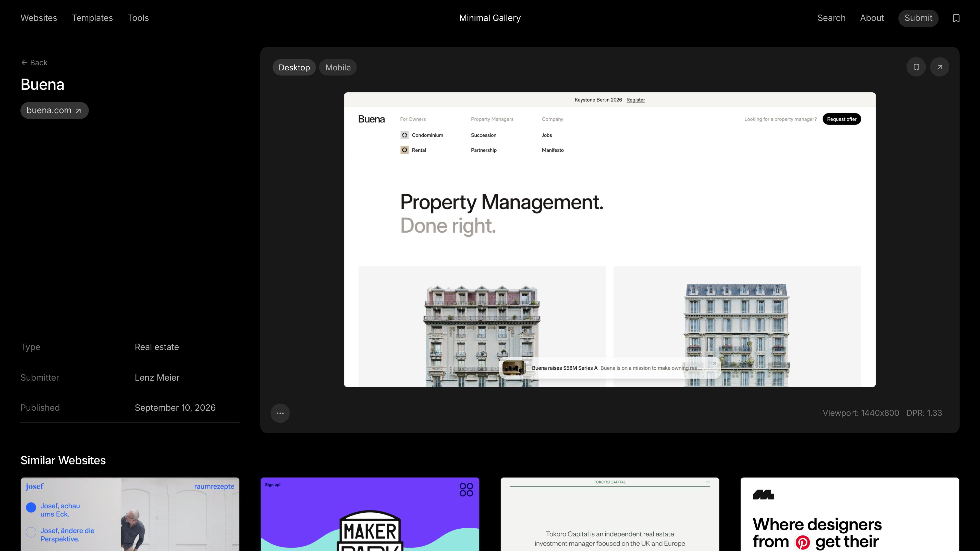Open the buena.com external link
The width and height of the screenshot is (980, 551).
tap(54, 110)
